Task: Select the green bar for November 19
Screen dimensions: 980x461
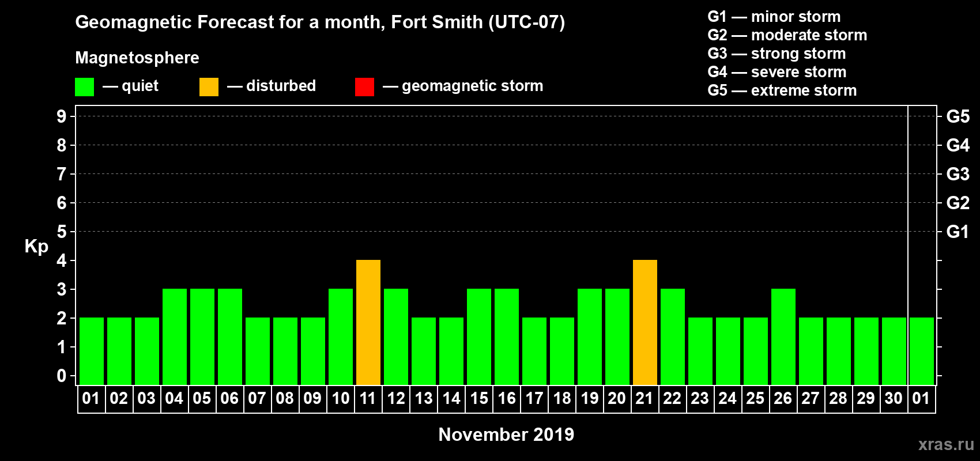Action: (590, 337)
